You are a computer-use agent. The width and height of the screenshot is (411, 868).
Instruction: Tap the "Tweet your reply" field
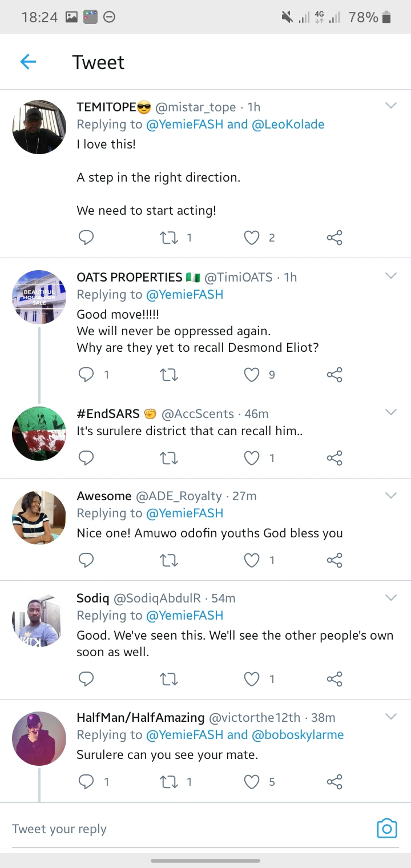click(171, 829)
